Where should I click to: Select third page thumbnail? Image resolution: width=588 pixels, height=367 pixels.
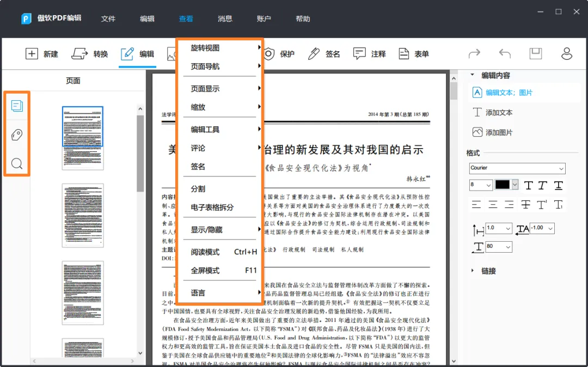pyautogui.click(x=83, y=293)
